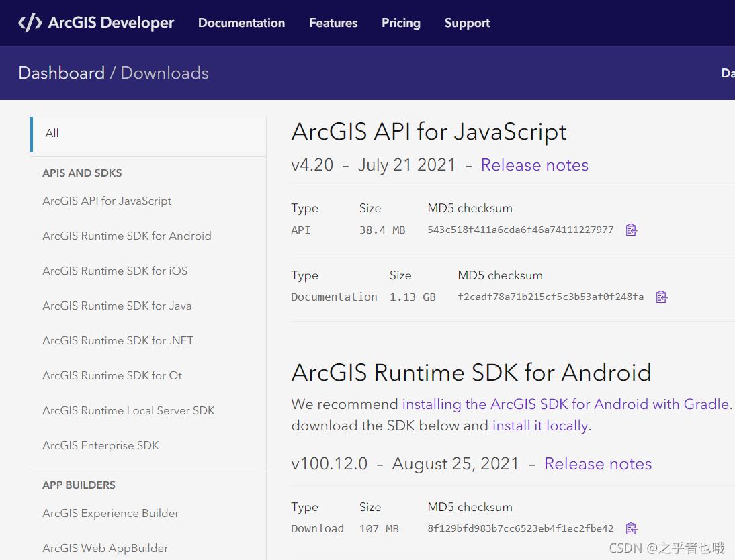Click the 107 MB size value
This screenshot has width=735, height=560.
click(379, 528)
